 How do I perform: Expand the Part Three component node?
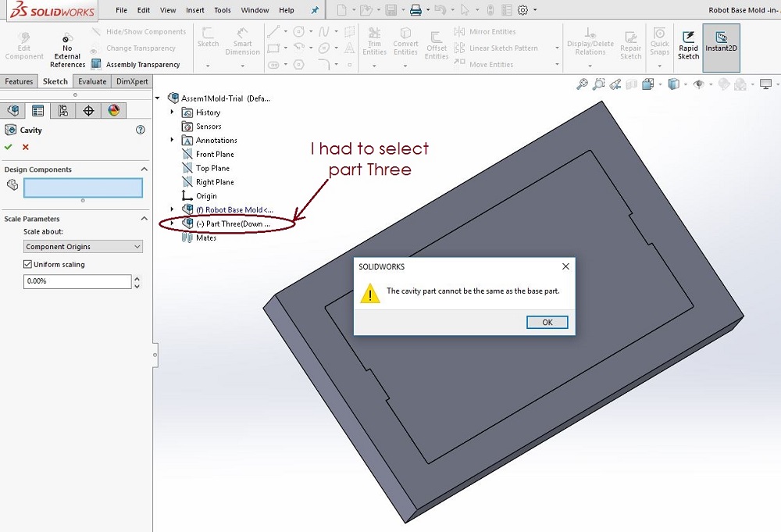pos(172,223)
